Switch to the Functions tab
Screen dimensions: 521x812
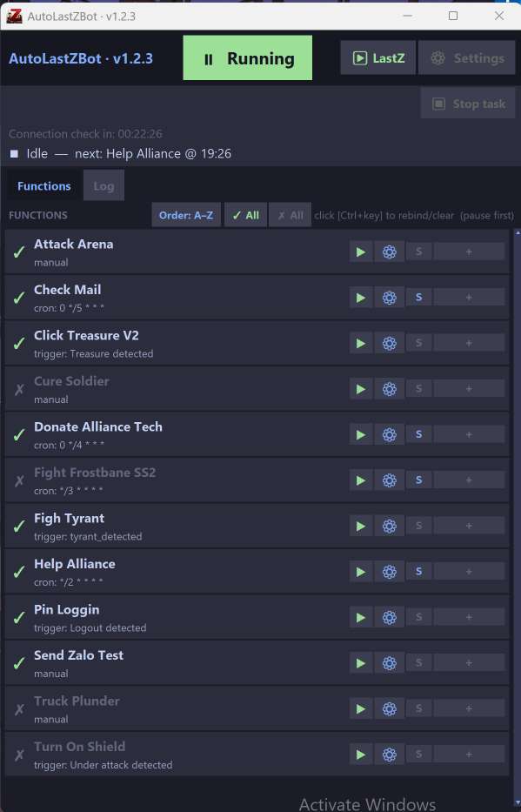(44, 186)
